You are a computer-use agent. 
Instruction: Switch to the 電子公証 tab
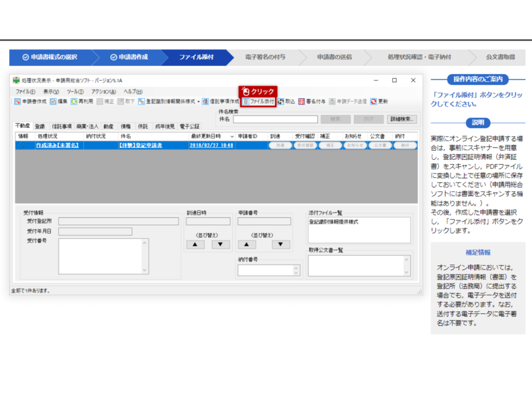pos(189,126)
